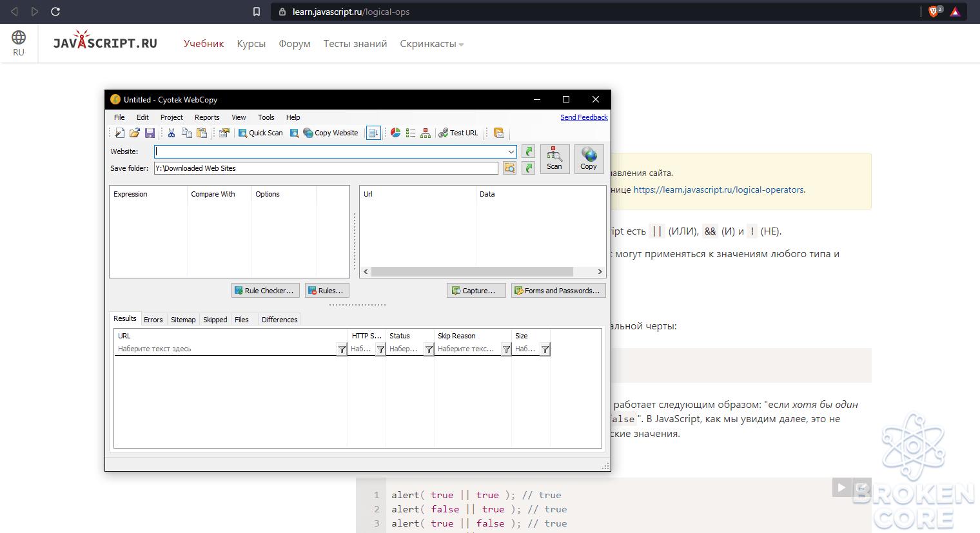Click the Cut scissors icon

171,133
